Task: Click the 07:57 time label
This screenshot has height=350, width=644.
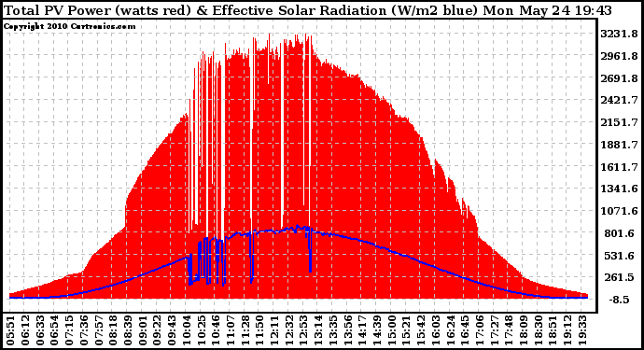Action: coord(98,330)
